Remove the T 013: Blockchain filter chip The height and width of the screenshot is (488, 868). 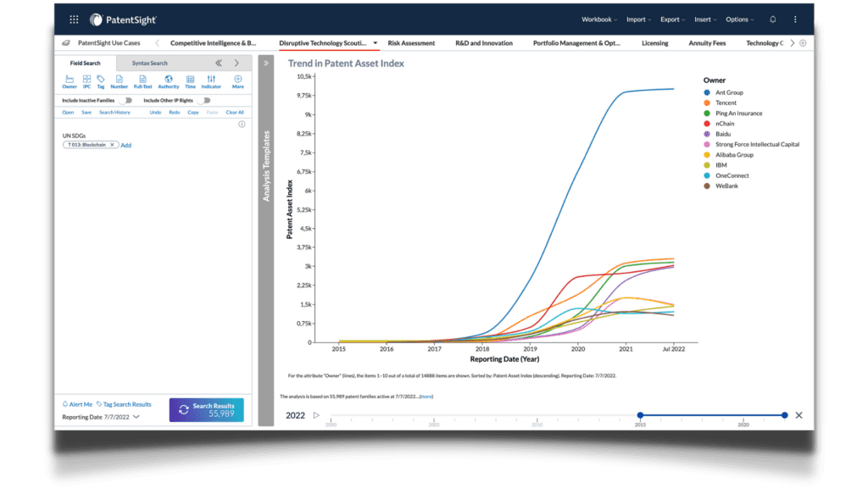pos(112,145)
